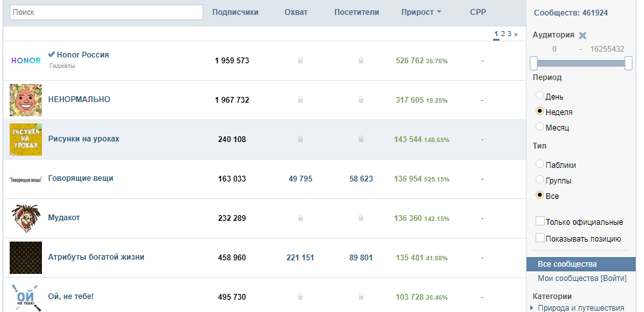The image size is (644, 312).
Task: Click the Охват lock icon for Honor Россия
Action: tap(300, 61)
